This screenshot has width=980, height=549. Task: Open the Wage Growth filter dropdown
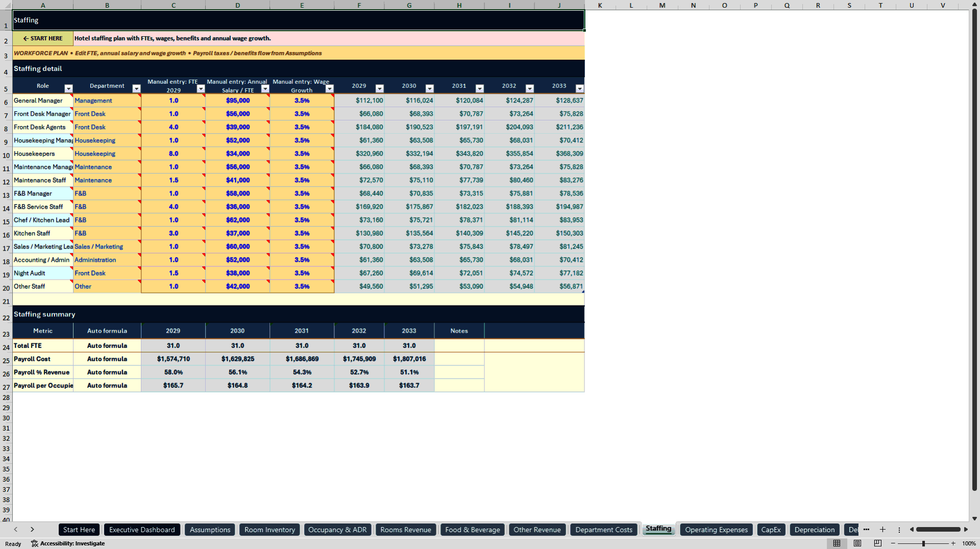pos(329,89)
